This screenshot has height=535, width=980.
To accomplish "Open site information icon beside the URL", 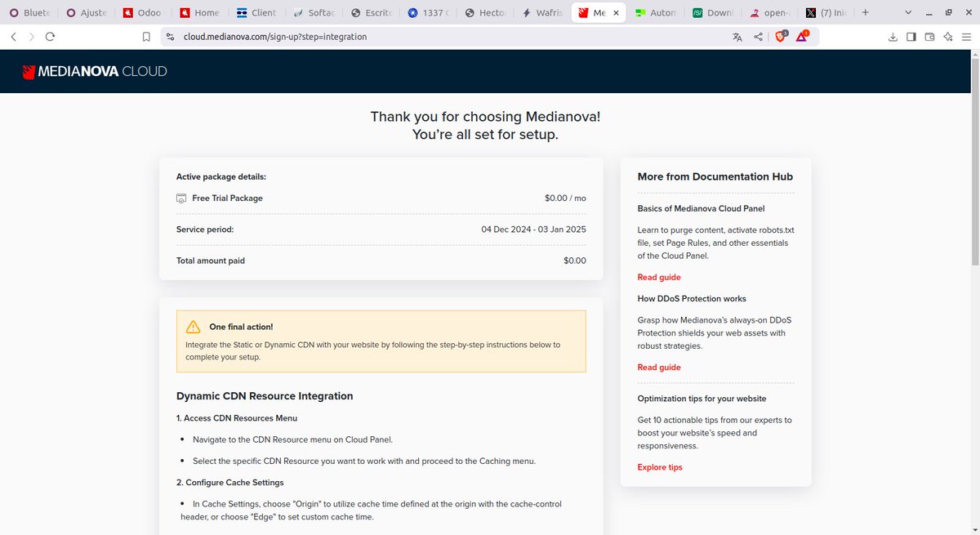I will point(170,37).
